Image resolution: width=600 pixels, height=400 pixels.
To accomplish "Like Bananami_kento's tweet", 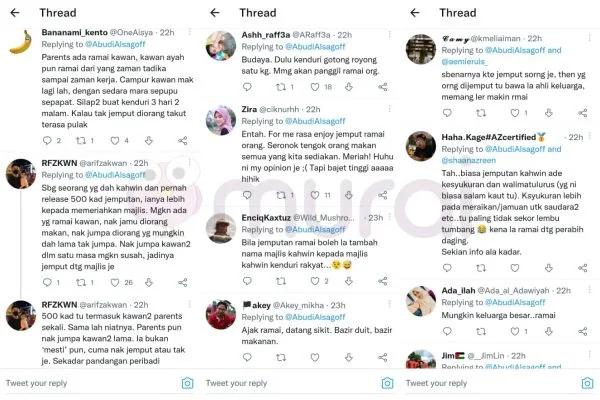I will [x=115, y=140].
